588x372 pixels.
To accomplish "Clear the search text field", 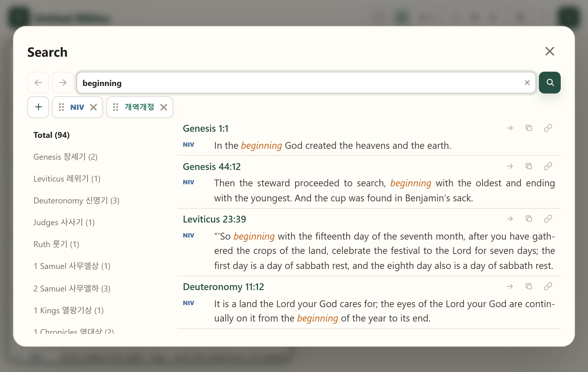I will coord(527,83).
